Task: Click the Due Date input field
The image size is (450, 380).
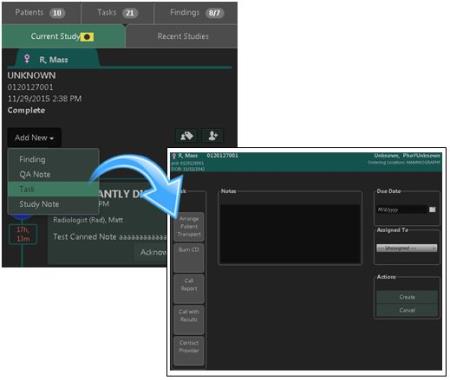Action: click(402, 209)
